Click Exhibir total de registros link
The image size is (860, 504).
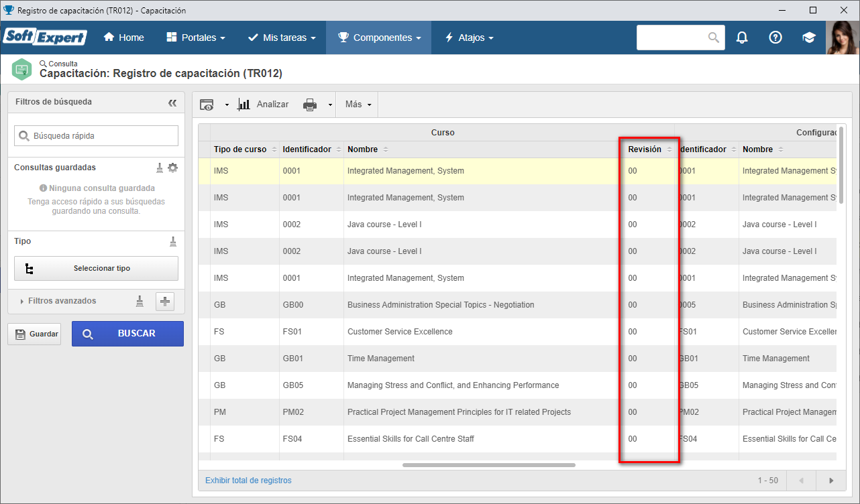pyautogui.click(x=248, y=481)
